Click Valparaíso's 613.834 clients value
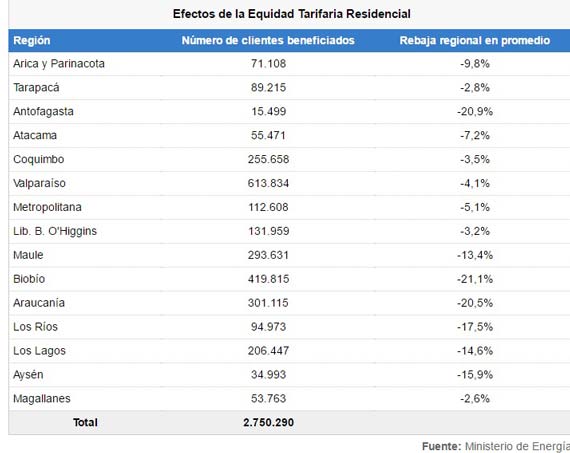Viewport: 570px width, 453px height. point(268,183)
